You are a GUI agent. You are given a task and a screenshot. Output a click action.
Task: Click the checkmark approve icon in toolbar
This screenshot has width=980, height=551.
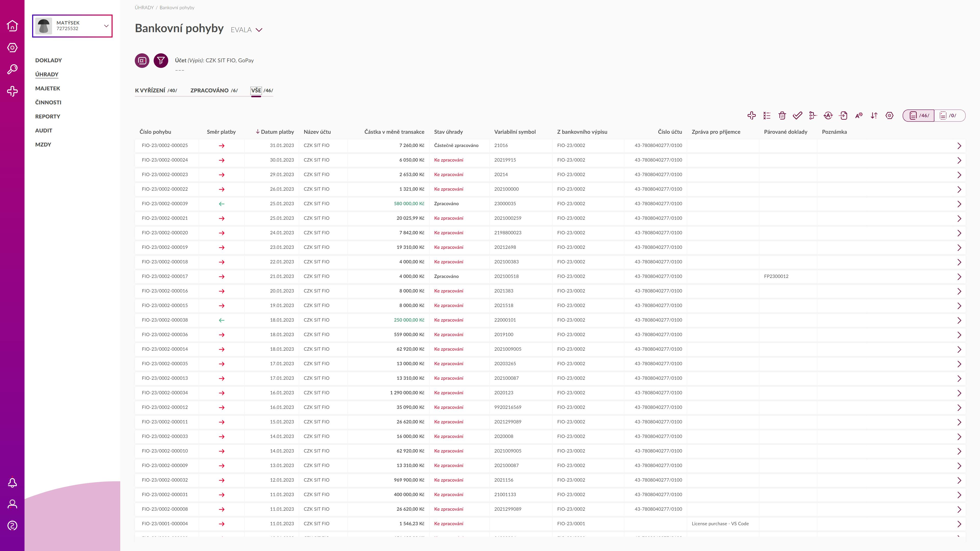(797, 116)
